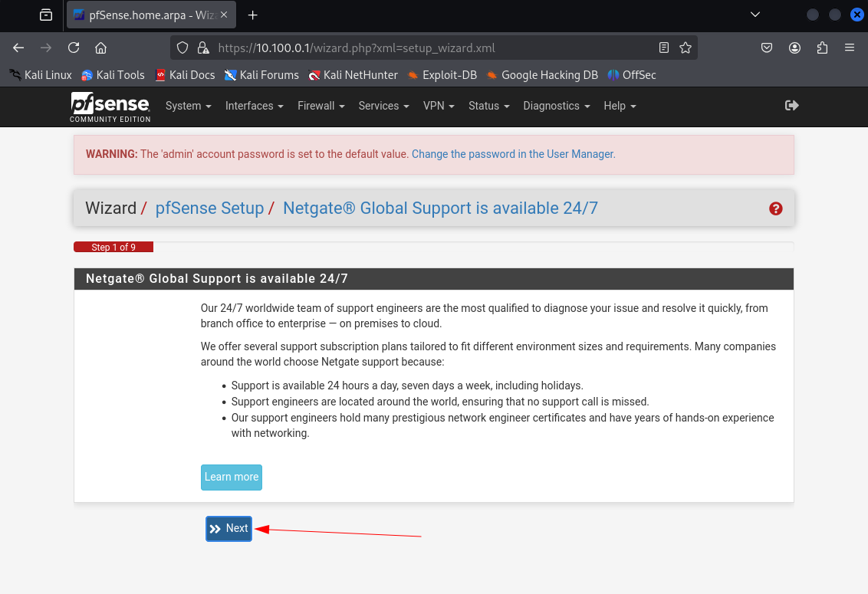Click Next to continue the wizard

click(229, 529)
